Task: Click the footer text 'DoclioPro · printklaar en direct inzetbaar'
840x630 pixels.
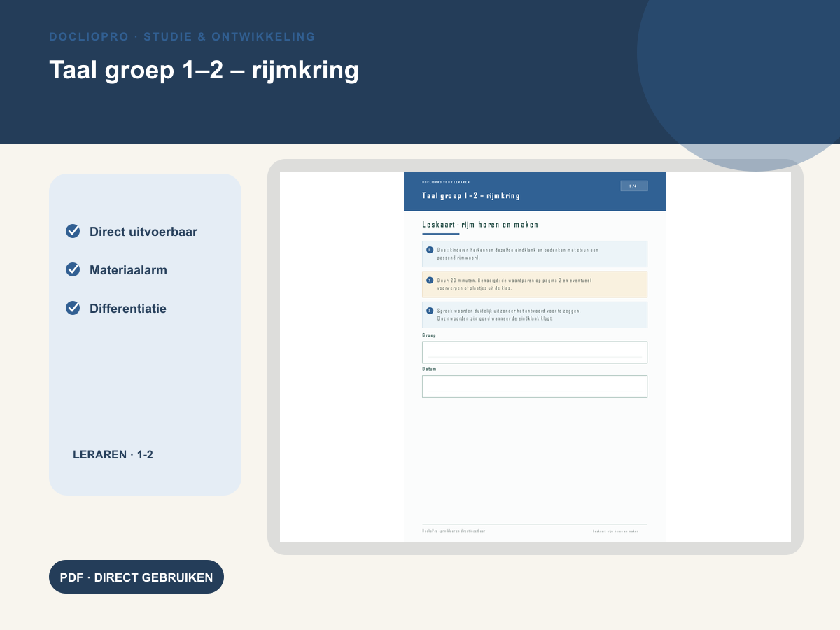Action: tap(454, 531)
